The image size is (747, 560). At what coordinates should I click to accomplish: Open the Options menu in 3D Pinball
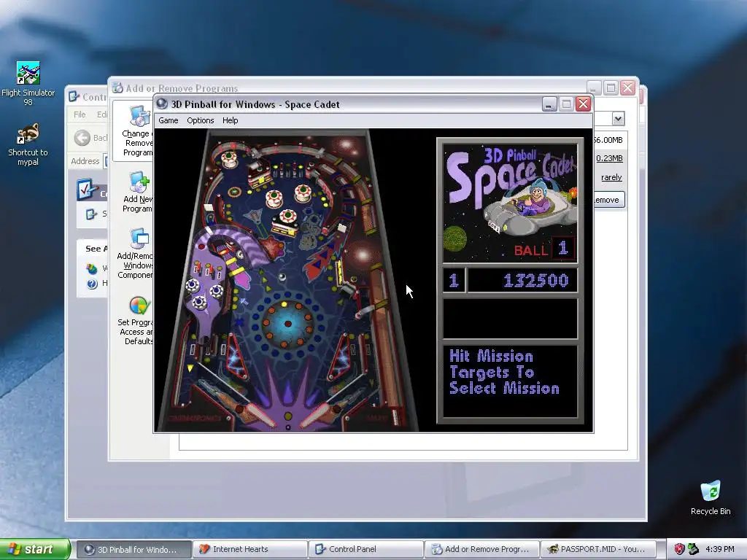point(200,120)
